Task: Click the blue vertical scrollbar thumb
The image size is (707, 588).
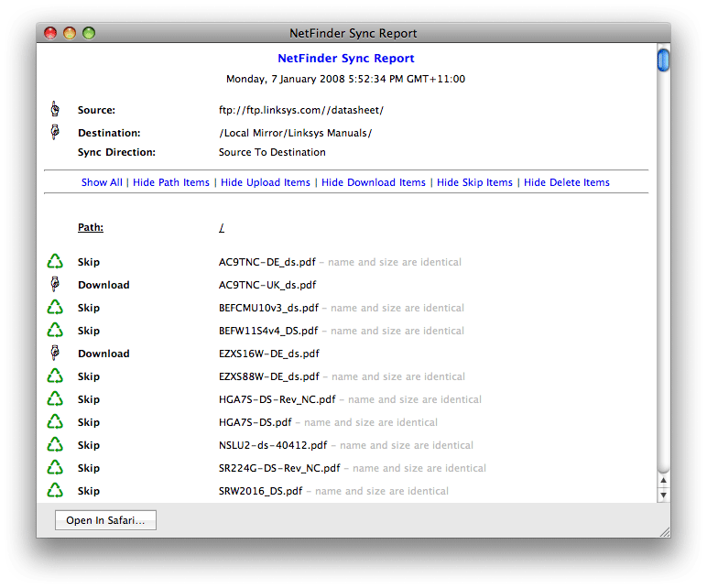Action: (x=663, y=60)
